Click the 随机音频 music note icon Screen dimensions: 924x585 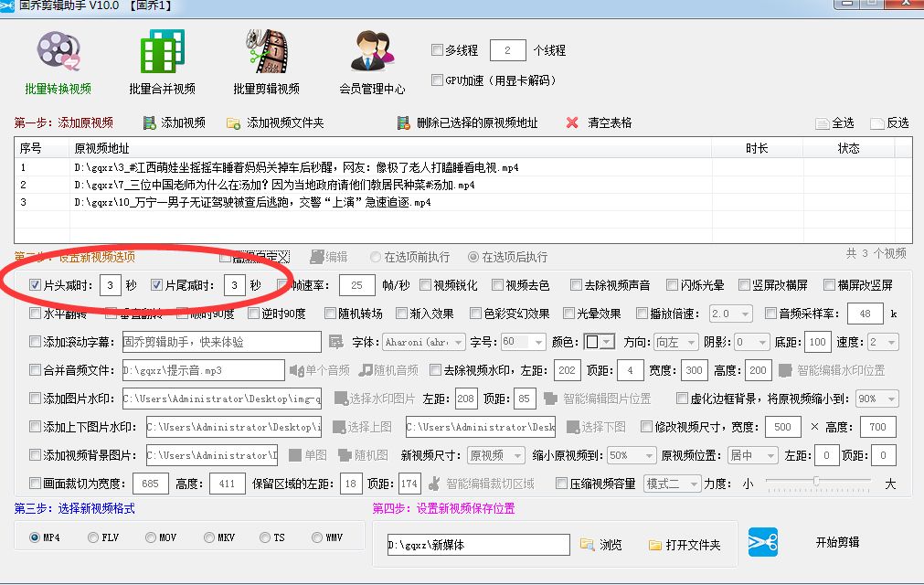(x=366, y=370)
